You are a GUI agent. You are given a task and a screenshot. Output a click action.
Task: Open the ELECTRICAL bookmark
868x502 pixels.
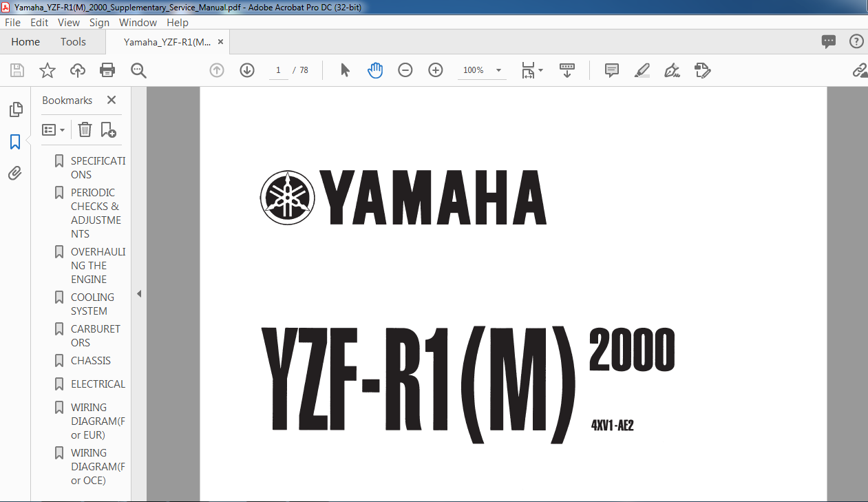(x=98, y=384)
